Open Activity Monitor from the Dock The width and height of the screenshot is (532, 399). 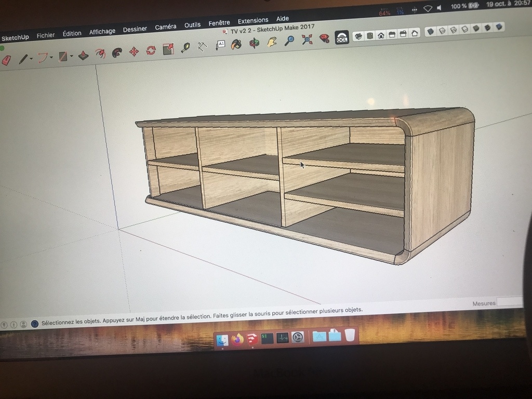(x=282, y=338)
